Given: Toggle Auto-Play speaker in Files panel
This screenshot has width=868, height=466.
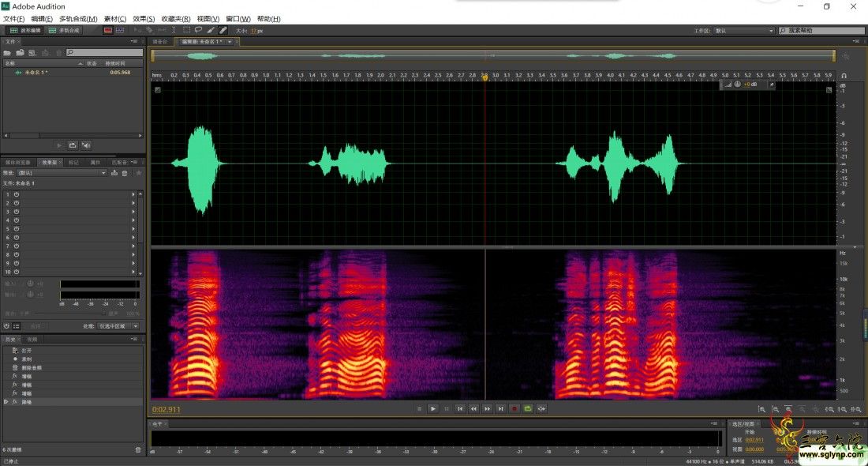Looking at the screenshot, I should click(x=86, y=145).
